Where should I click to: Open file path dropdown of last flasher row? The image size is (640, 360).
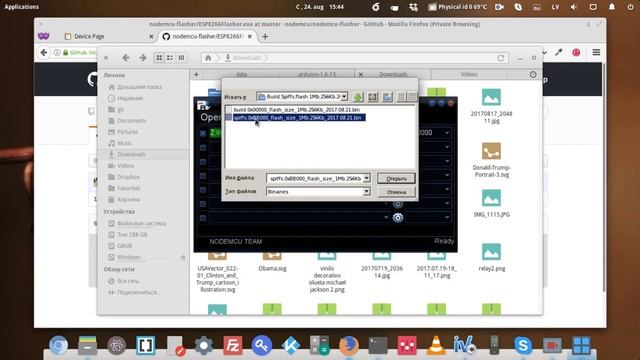(x=386, y=218)
